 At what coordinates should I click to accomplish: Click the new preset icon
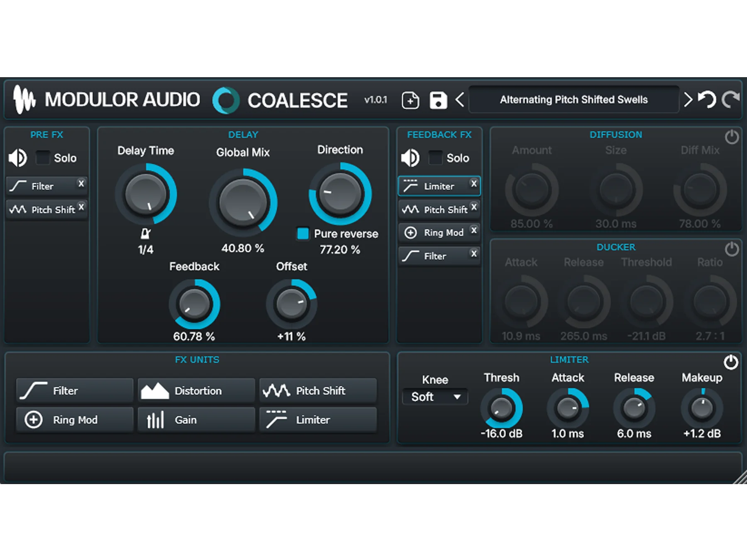click(410, 100)
